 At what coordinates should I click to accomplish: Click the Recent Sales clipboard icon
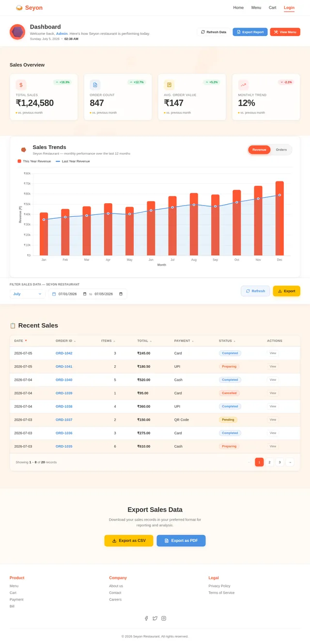13,326
